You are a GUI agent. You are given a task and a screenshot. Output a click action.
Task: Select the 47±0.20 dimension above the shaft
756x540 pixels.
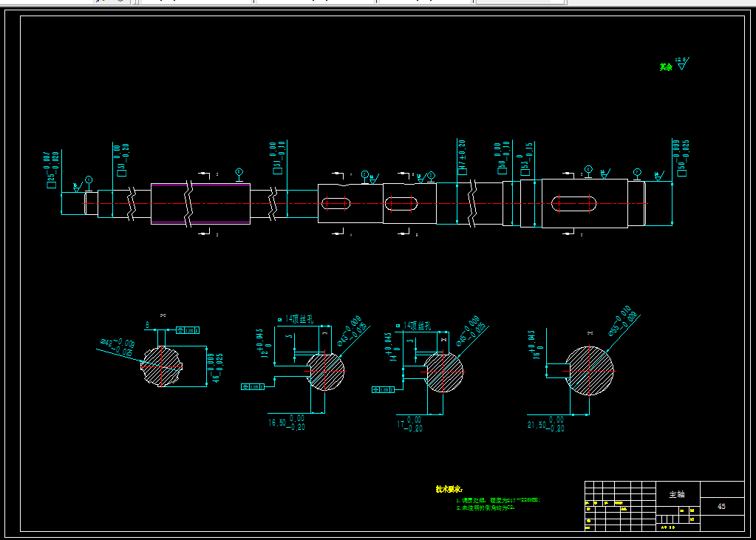(462, 157)
